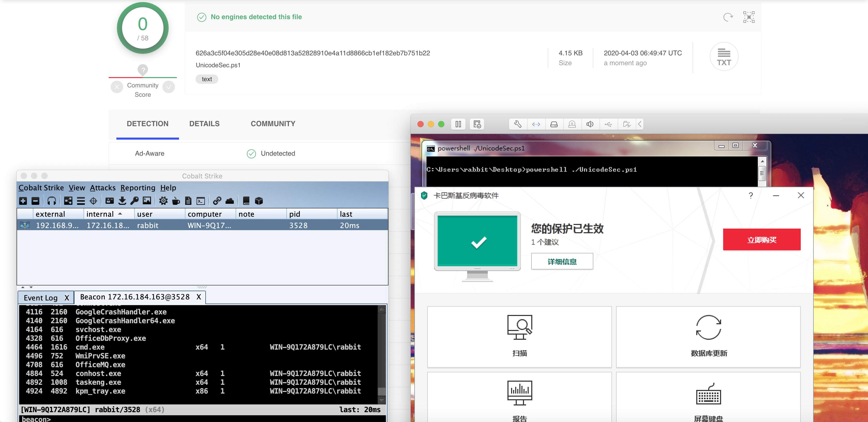
Task: Click the down arrow on Cobalt Strike pane divider
Action: (x=31, y=287)
